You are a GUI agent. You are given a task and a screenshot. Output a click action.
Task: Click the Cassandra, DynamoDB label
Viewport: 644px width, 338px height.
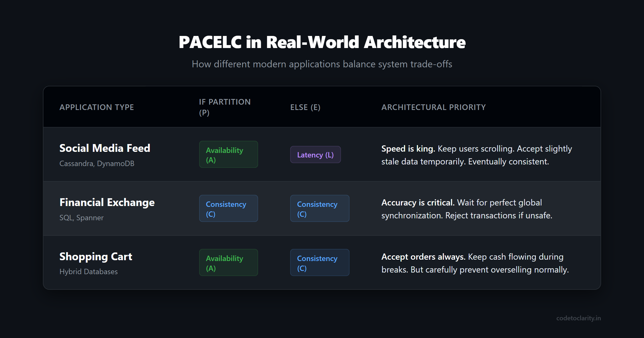click(x=97, y=163)
